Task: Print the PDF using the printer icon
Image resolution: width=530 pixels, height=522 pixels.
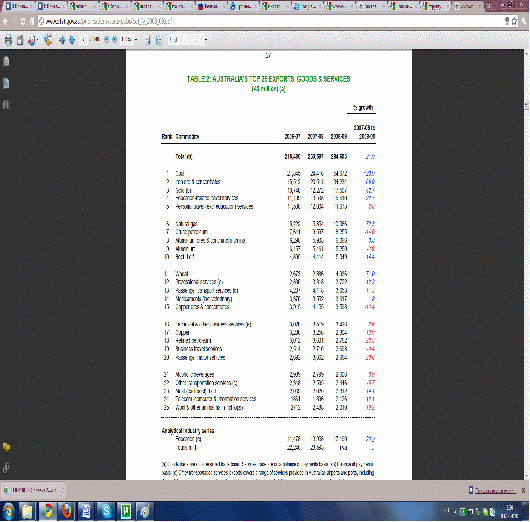Action: (x=8, y=40)
